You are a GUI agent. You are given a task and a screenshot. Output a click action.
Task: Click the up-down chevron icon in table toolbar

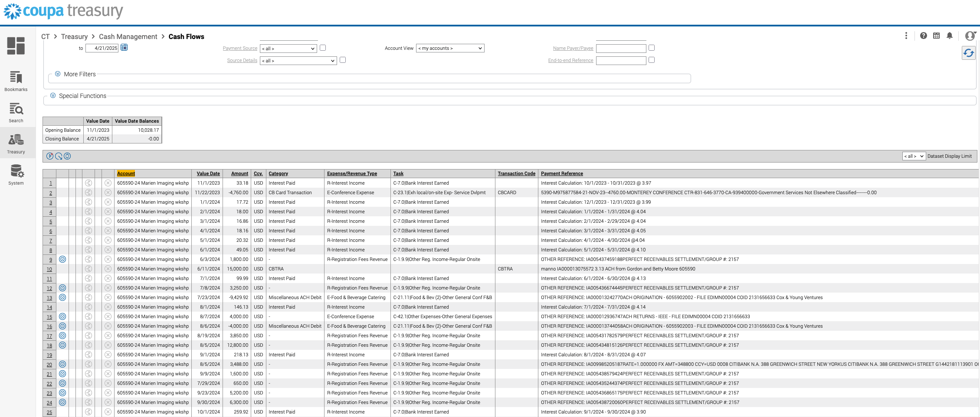(x=67, y=156)
